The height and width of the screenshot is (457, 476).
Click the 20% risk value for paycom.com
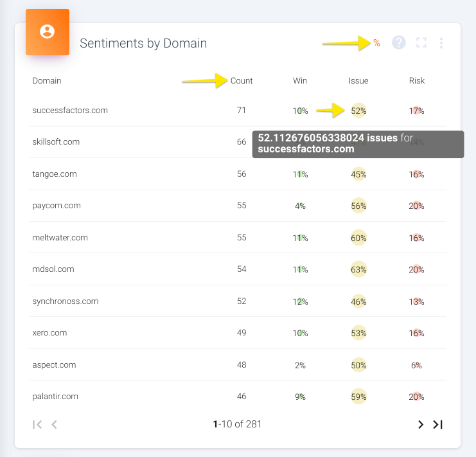tap(416, 206)
